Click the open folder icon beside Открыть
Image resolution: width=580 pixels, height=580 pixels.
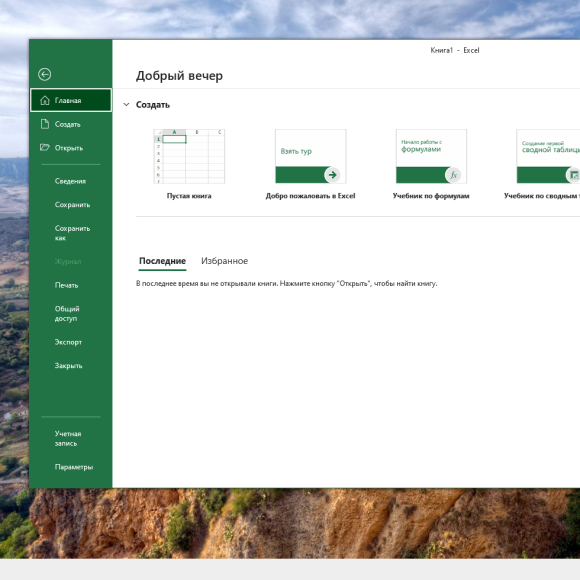45,148
